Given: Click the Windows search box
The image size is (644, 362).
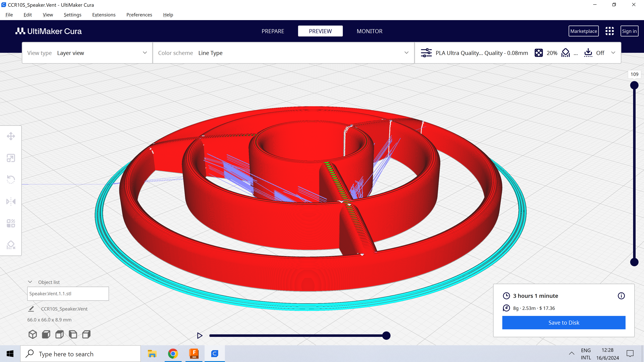Looking at the screenshot, I should pos(80,354).
